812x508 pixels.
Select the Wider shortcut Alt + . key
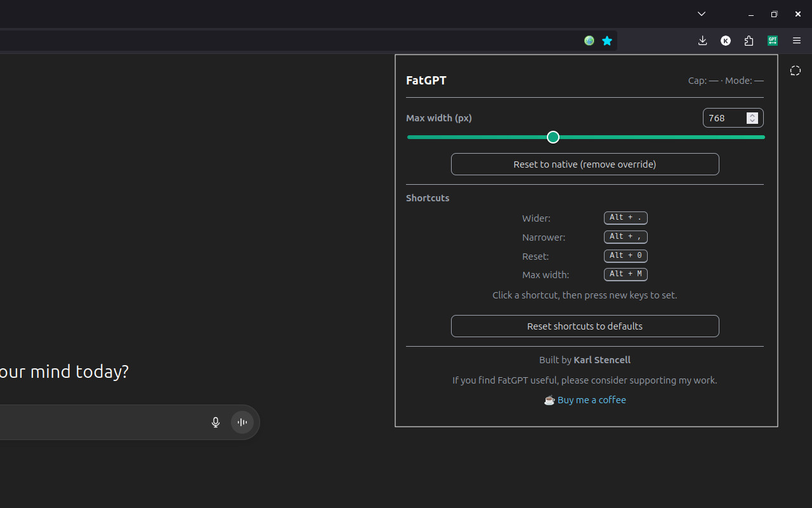coord(625,218)
